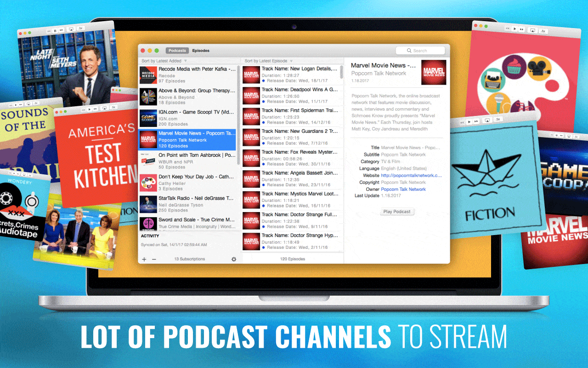Select On Point with Tom Ashbrook podcast
Viewport: 588px width, 368px height.
(188, 161)
